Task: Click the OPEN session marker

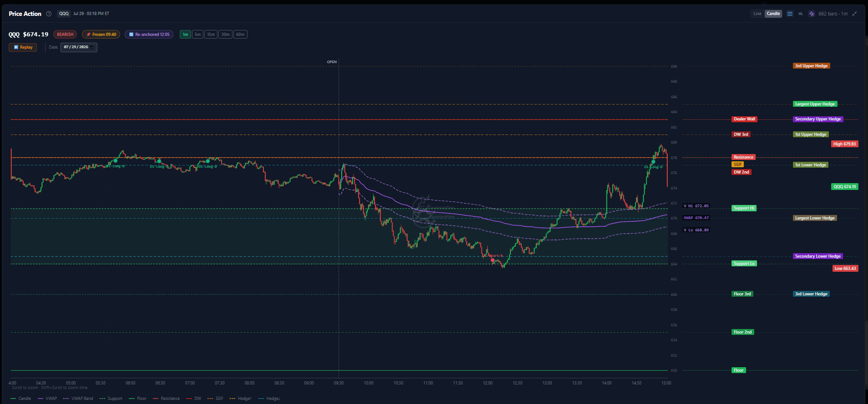Action: tap(332, 62)
